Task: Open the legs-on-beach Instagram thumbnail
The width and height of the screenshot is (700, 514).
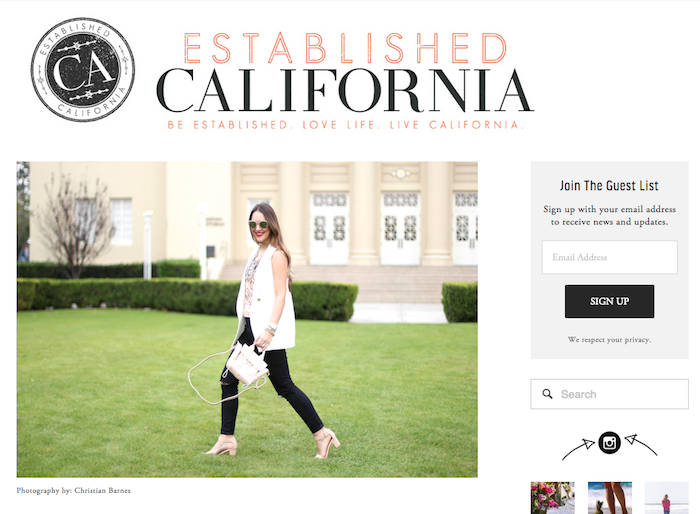Action: point(610,498)
